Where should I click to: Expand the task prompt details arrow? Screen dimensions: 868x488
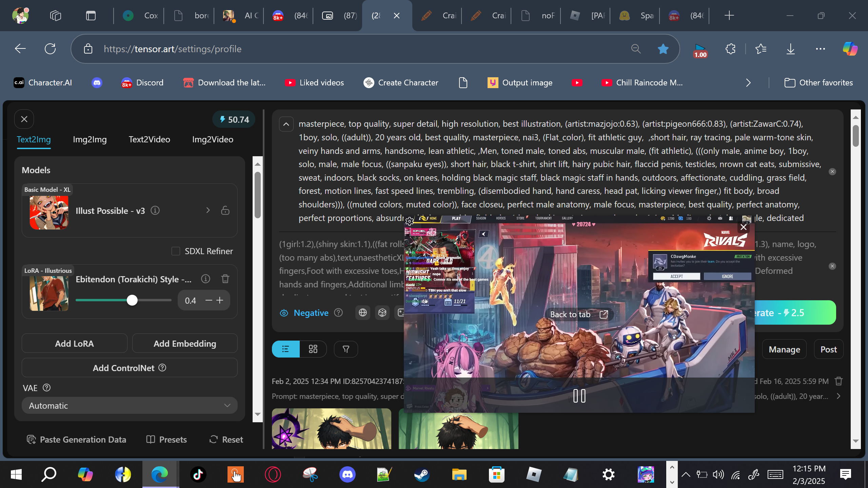coord(839,396)
